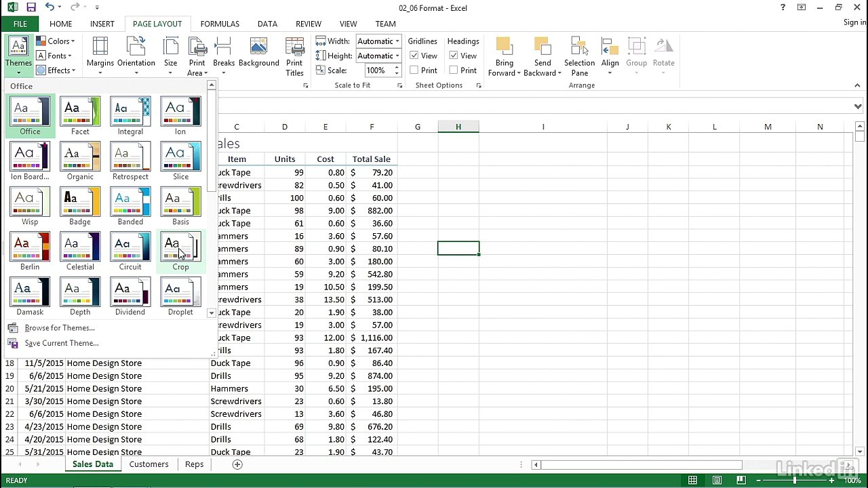Apply the Berlin theme
This screenshot has height=488, width=868.
coord(30,251)
